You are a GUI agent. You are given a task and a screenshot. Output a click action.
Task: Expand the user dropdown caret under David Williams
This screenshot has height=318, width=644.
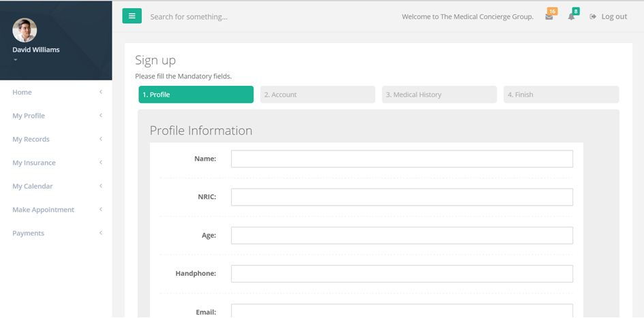[x=16, y=60]
